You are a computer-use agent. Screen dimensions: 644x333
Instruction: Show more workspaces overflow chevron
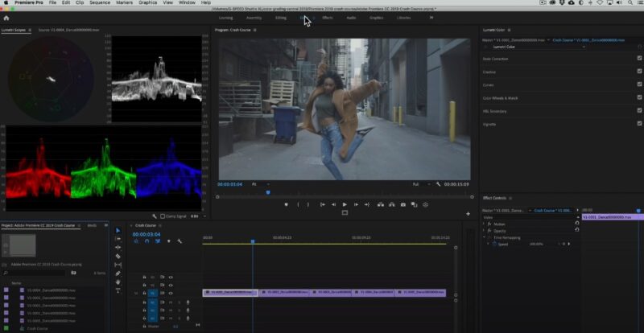pyautogui.click(x=431, y=18)
